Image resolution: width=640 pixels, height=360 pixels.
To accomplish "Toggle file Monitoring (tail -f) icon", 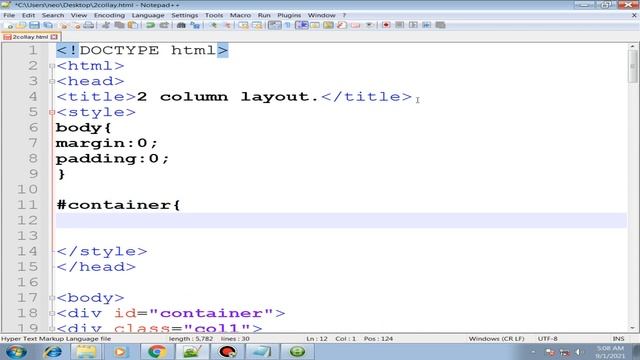I will 369,25.
